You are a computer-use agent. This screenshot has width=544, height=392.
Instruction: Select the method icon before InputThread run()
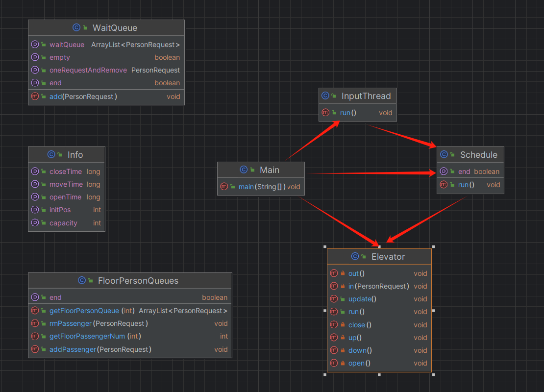(x=325, y=112)
